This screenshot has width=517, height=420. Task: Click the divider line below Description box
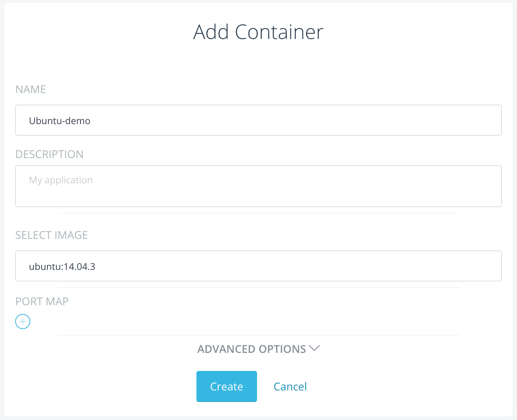(258, 213)
